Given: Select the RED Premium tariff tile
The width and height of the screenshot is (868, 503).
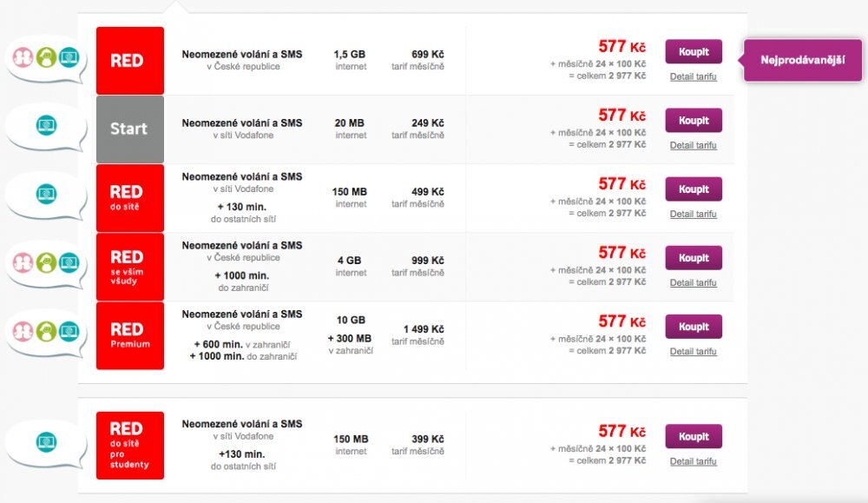Looking at the screenshot, I should pos(129,335).
